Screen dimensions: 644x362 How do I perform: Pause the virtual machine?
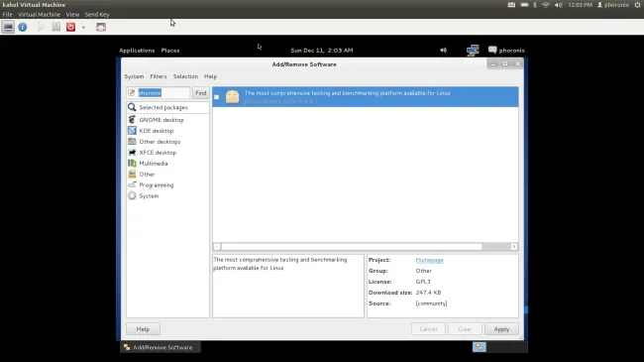(55, 27)
